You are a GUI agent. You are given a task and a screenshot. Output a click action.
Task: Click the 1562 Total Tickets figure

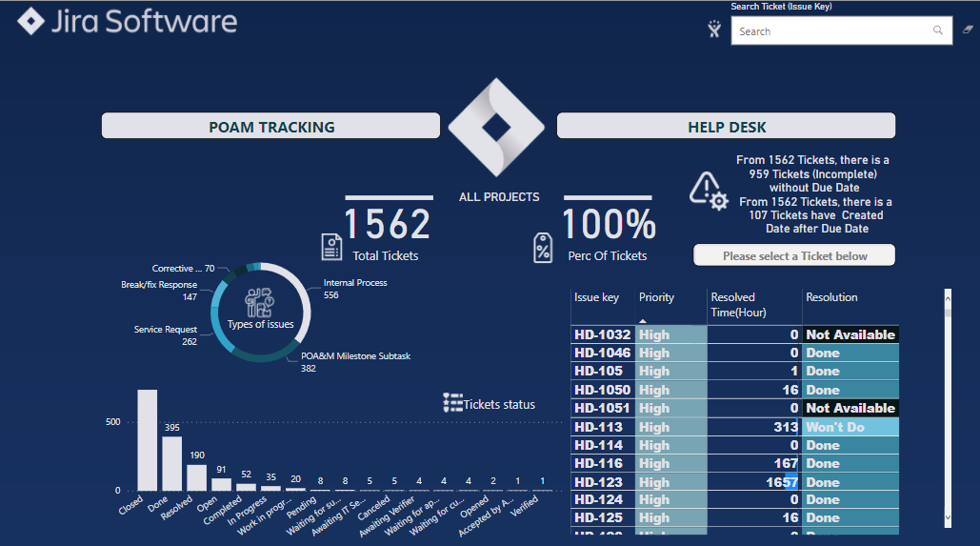(388, 224)
